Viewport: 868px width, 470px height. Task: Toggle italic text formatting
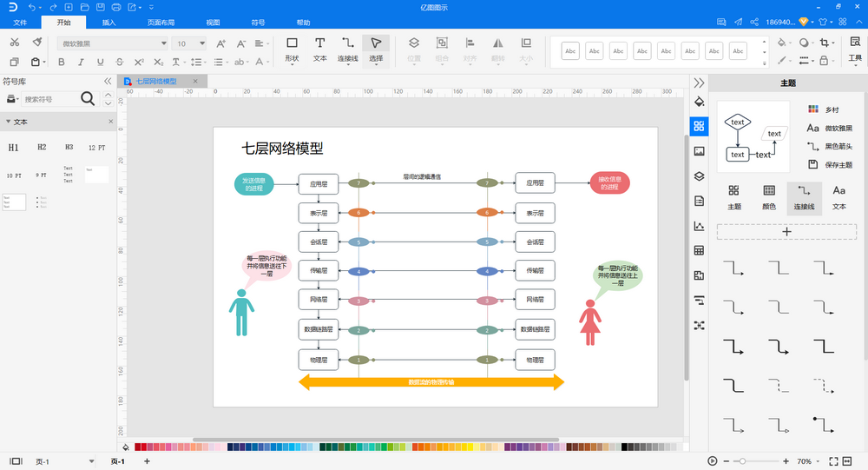[x=81, y=62]
